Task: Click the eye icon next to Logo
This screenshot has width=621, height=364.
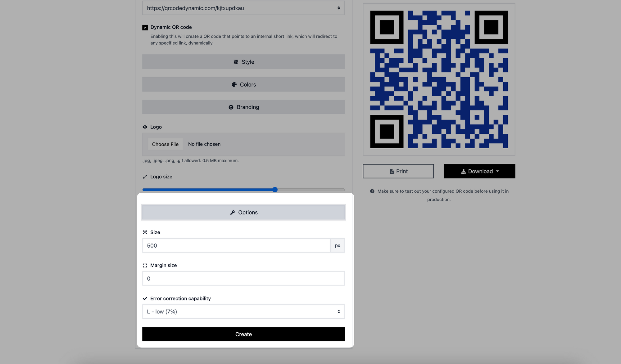Action: pos(145,127)
